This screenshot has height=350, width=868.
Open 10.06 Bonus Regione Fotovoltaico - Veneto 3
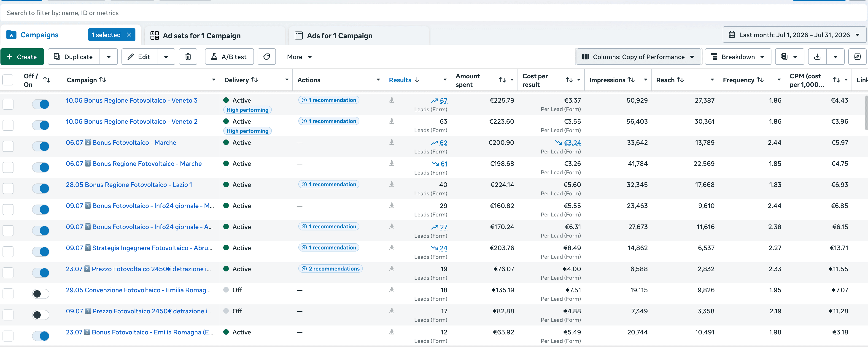coord(131,100)
